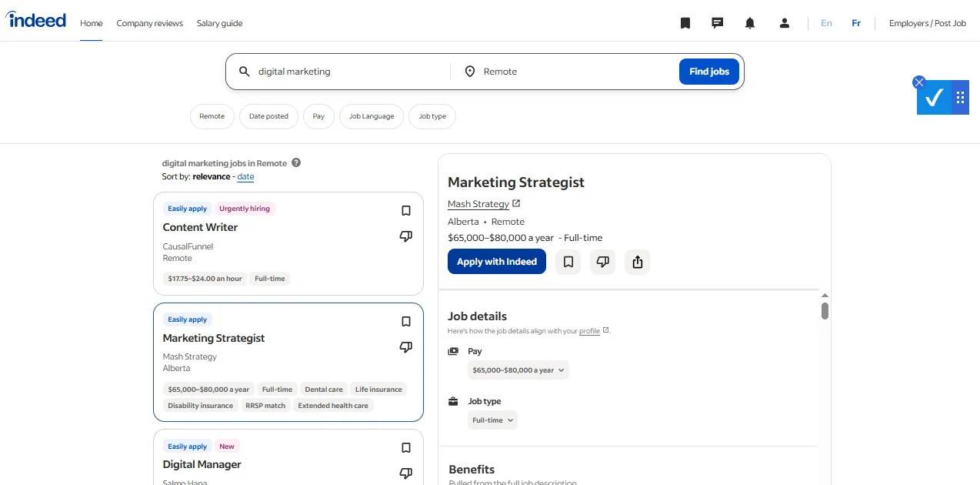Open the Date posted filter
980x485 pixels.
coord(268,116)
